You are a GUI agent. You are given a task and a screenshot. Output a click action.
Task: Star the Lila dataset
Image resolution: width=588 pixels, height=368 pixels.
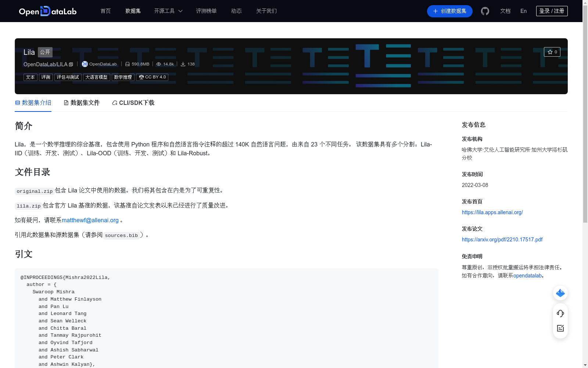[x=552, y=52]
